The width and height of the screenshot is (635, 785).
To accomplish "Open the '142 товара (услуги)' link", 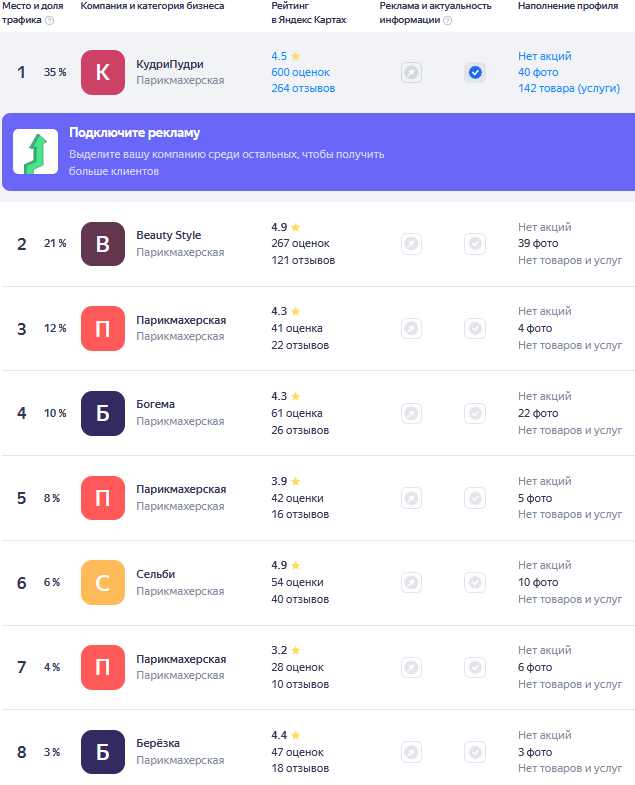I will 569,88.
